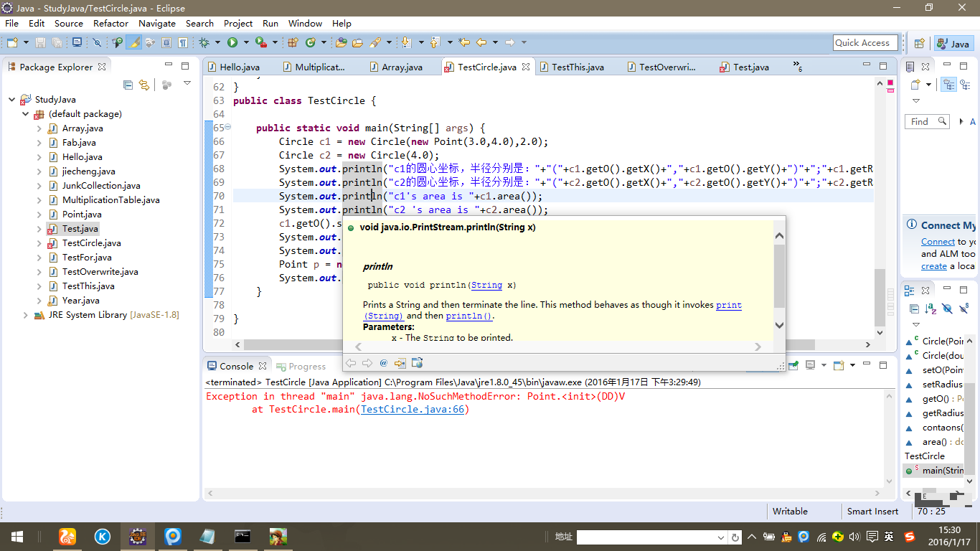
Task: Click the Last Edit Location icon
Action: pos(463,43)
